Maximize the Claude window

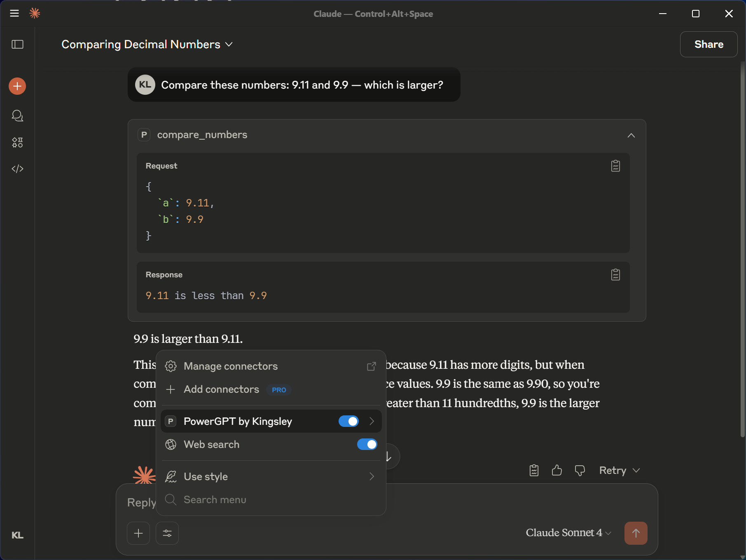point(696,14)
